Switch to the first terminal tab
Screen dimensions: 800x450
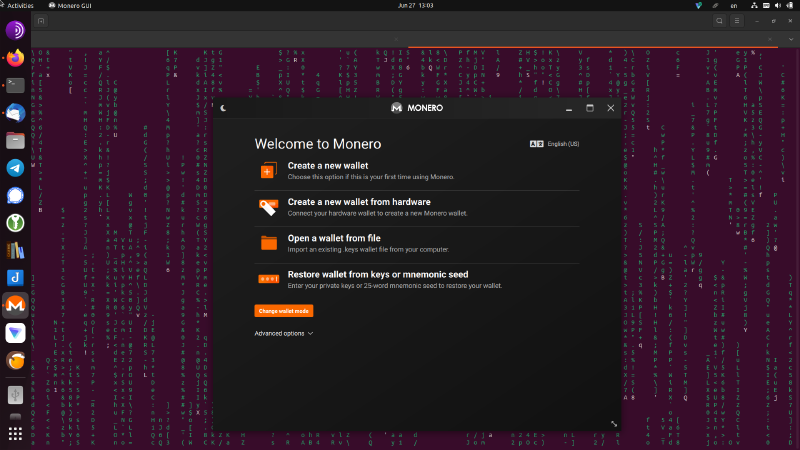coord(219,39)
